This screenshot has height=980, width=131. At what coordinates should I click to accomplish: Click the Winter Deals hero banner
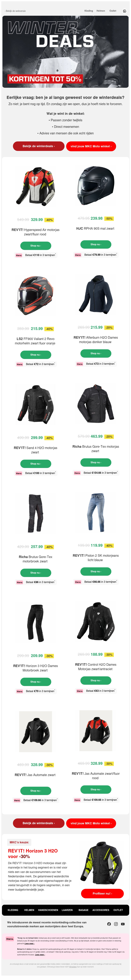65,52
